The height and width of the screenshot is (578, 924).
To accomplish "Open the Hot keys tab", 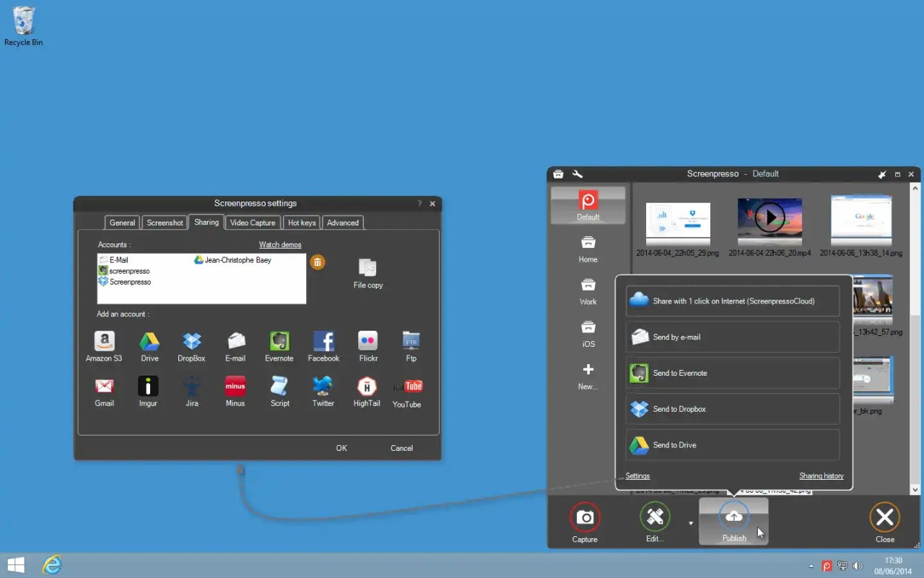I will pos(301,223).
